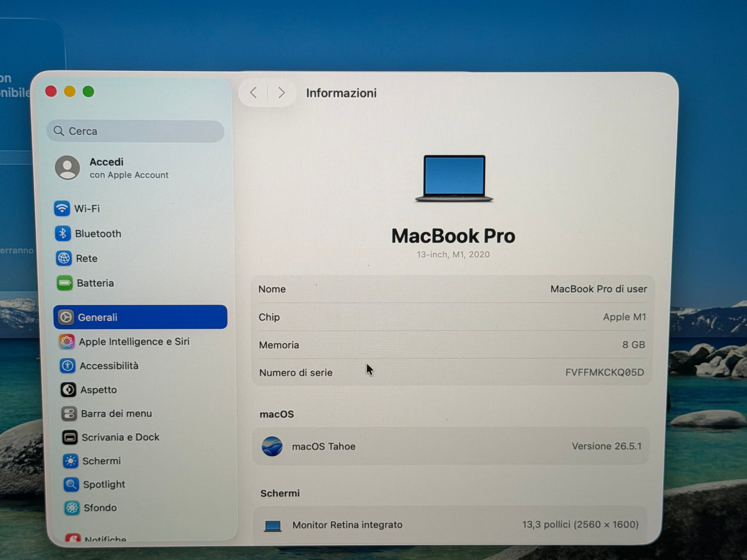This screenshot has width=747, height=560.
Task: Click the magnifier icon in search field
Action: (x=59, y=131)
